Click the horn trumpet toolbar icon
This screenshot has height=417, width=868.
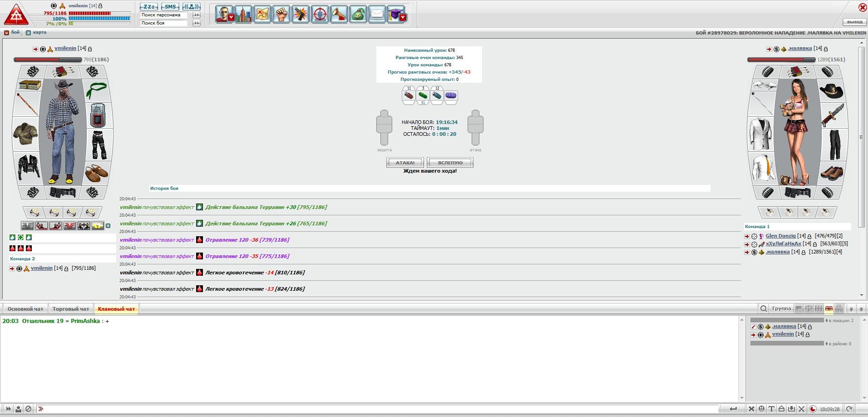tap(339, 15)
